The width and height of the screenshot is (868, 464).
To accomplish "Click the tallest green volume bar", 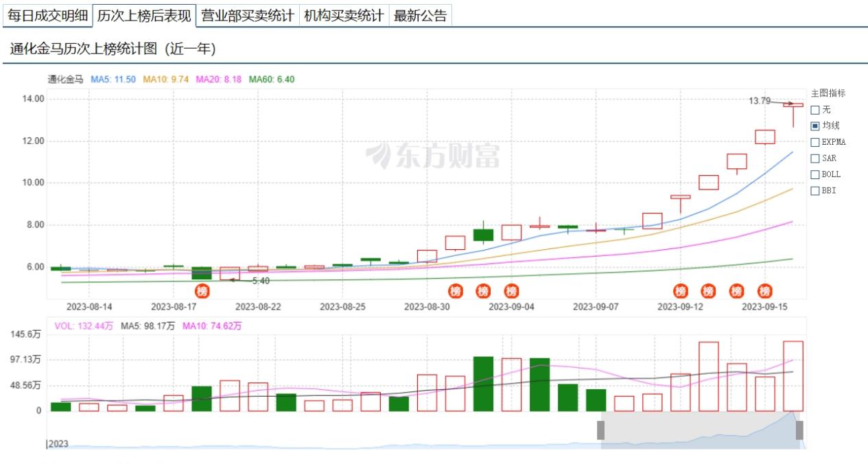I will [484, 384].
